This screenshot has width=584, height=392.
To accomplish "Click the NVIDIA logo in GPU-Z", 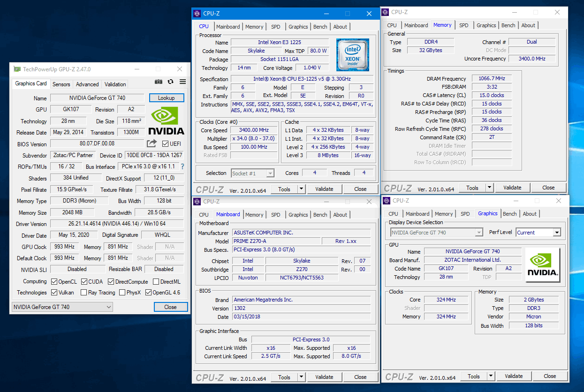I will pyautogui.click(x=166, y=121).
